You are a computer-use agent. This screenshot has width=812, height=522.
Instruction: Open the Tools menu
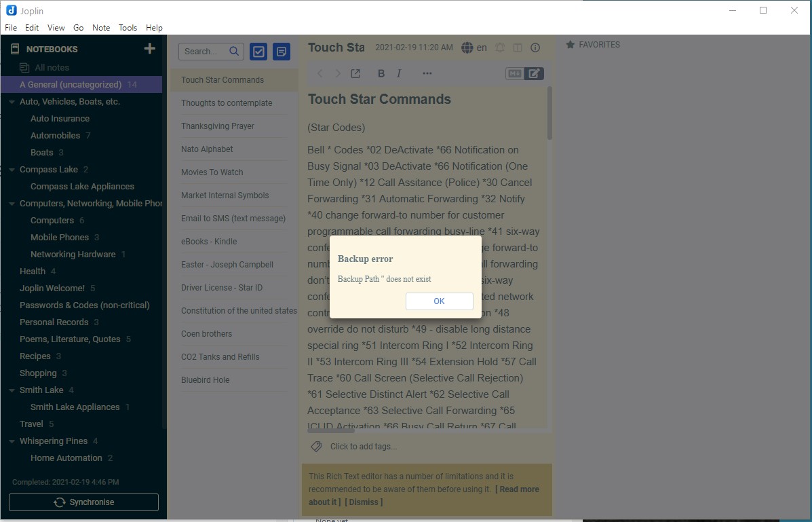pos(128,27)
